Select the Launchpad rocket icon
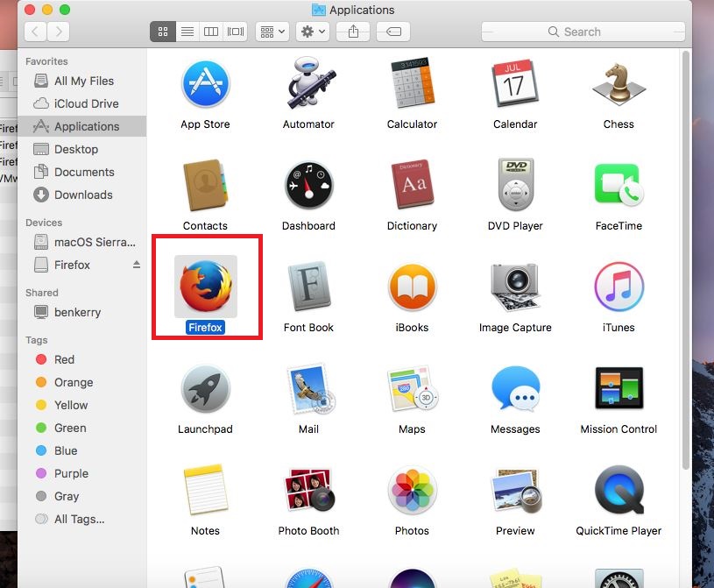This screenshot has height=588, width=714. (x=205, y=388)
